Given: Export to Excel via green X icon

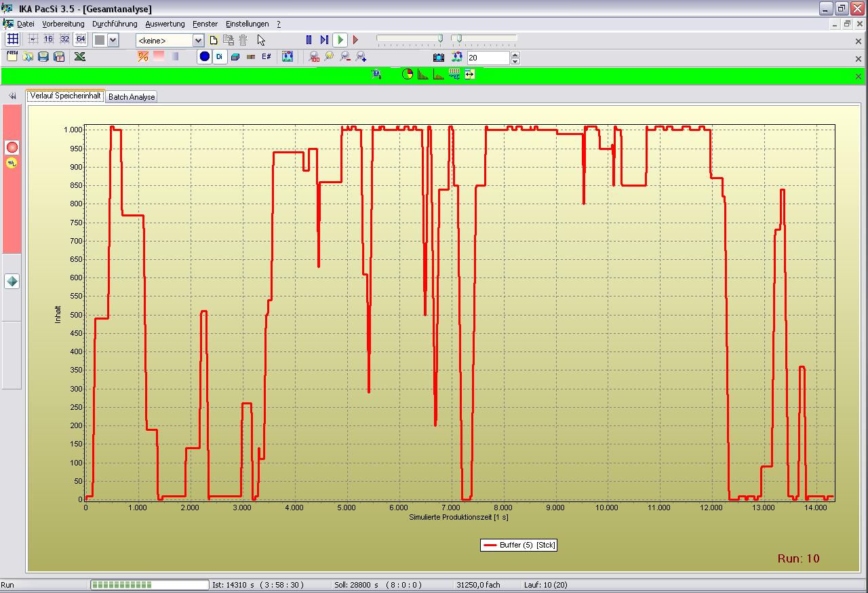Looking at the screenshot, I should pos(79,57).
